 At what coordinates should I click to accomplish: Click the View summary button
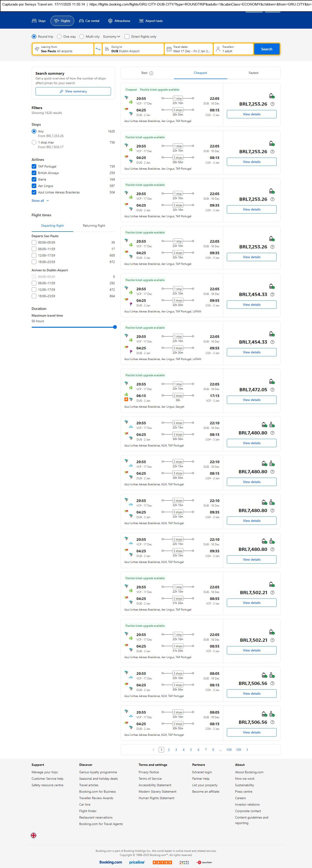73,91
